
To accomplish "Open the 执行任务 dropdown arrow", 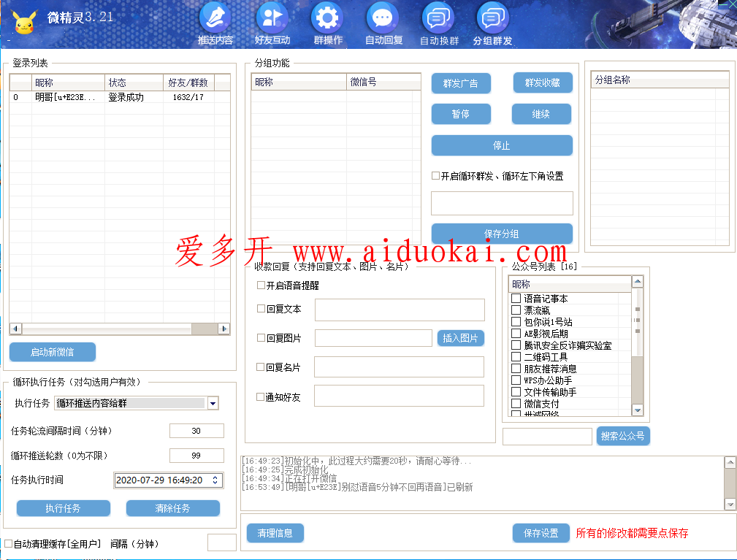I will click(x=213, y=403).
